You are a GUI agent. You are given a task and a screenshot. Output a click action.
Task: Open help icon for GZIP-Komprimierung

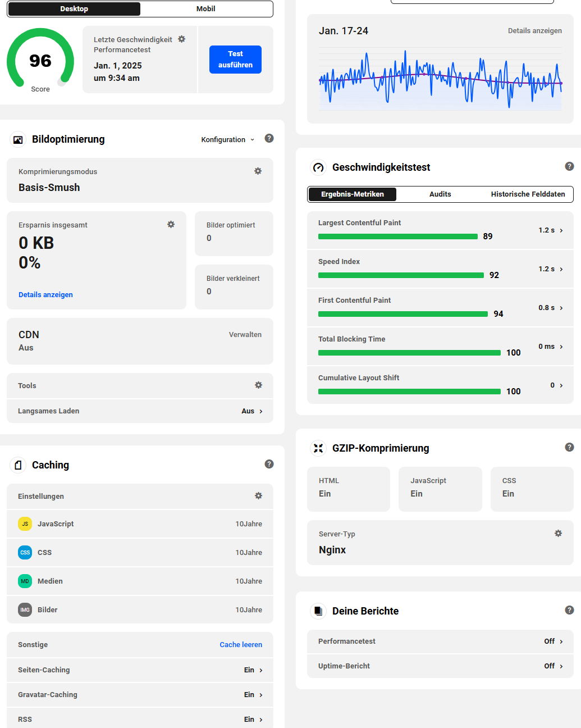(x=569, y=447)
